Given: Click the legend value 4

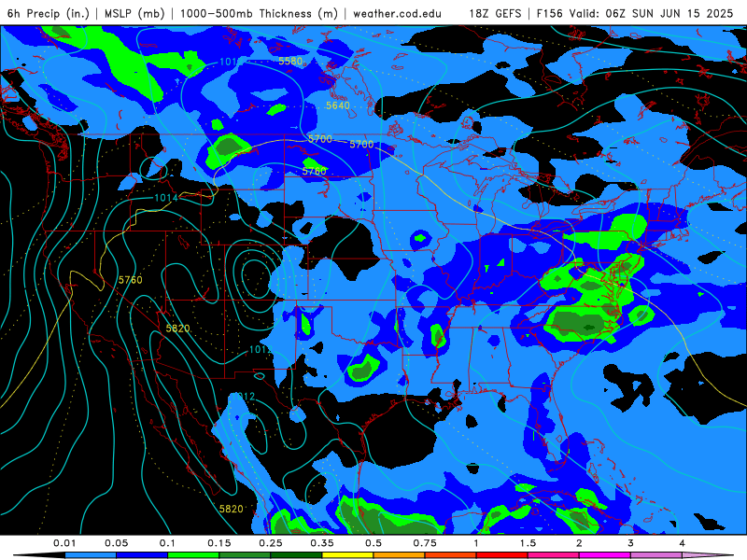Looking at the screenshot, I should (x=683, y=543).
